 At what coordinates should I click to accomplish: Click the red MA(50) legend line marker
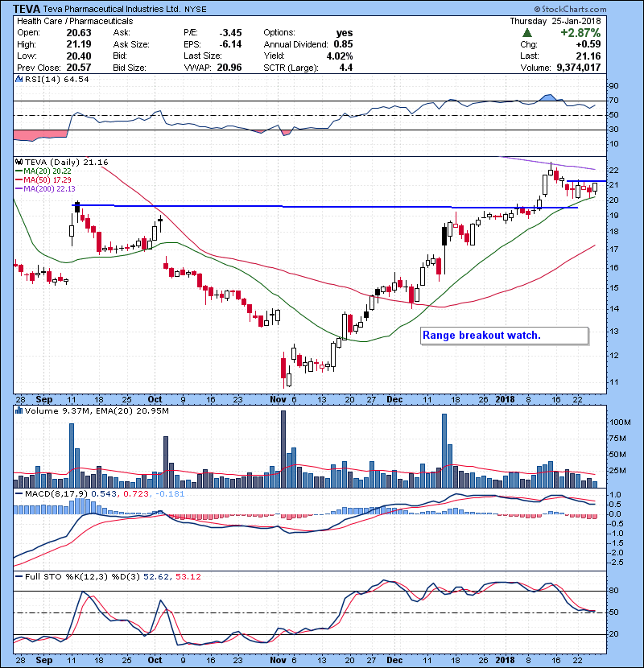pos(19,179)
